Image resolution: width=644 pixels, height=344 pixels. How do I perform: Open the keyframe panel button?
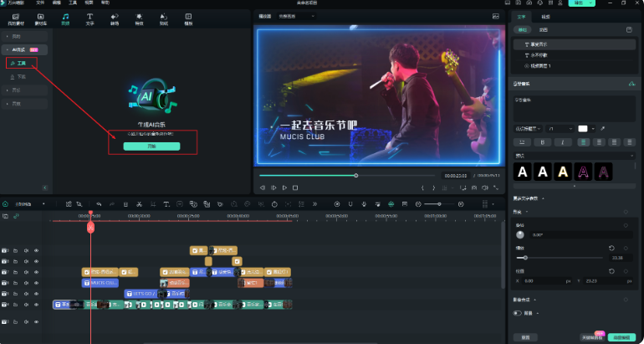click(x=592, y=337)
